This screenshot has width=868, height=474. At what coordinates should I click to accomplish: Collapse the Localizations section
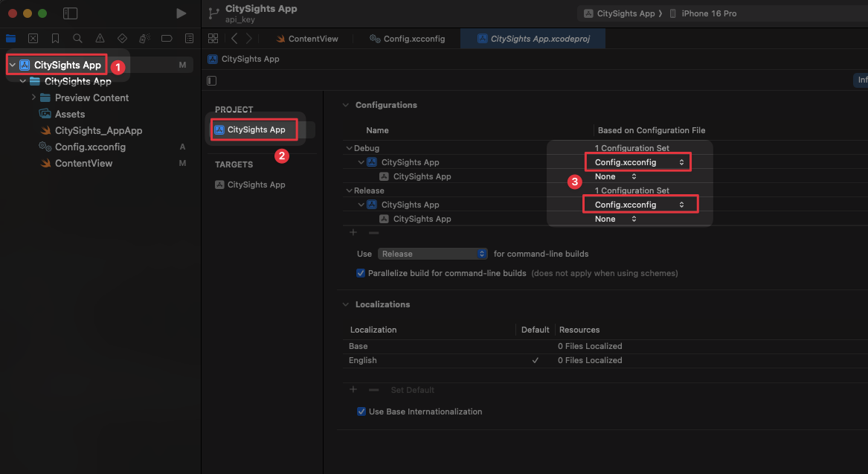[x=346, y=304]
